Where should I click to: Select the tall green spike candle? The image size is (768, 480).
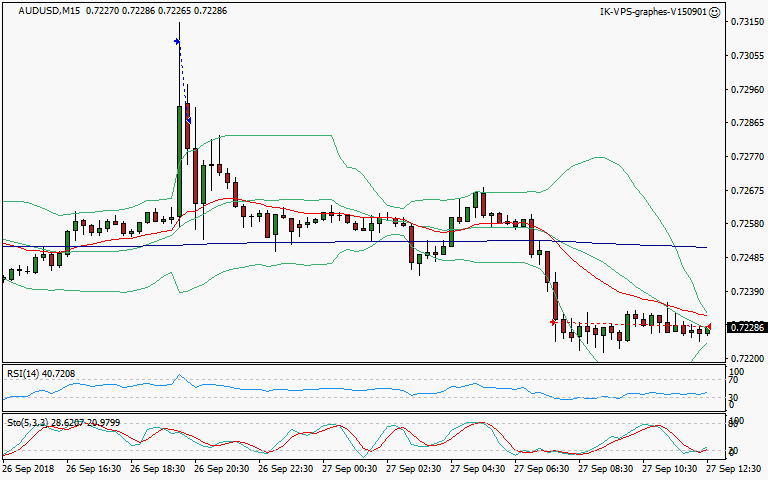pos(180,128)
